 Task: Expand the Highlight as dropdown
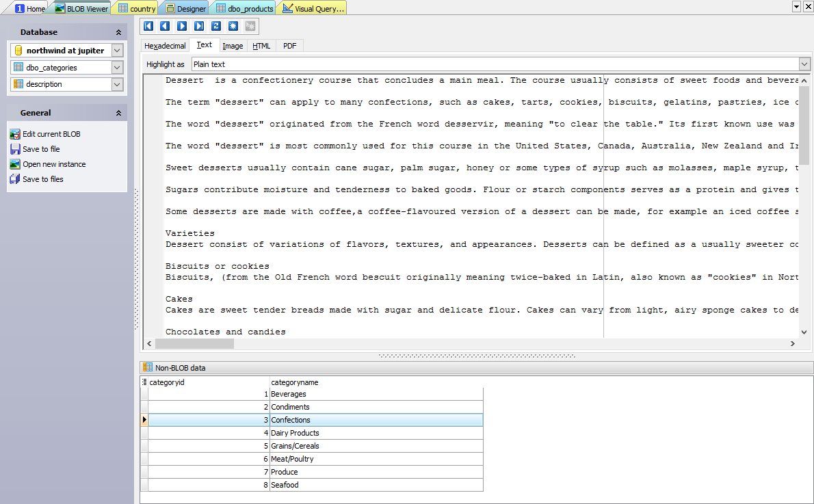(x=804, y=64)
